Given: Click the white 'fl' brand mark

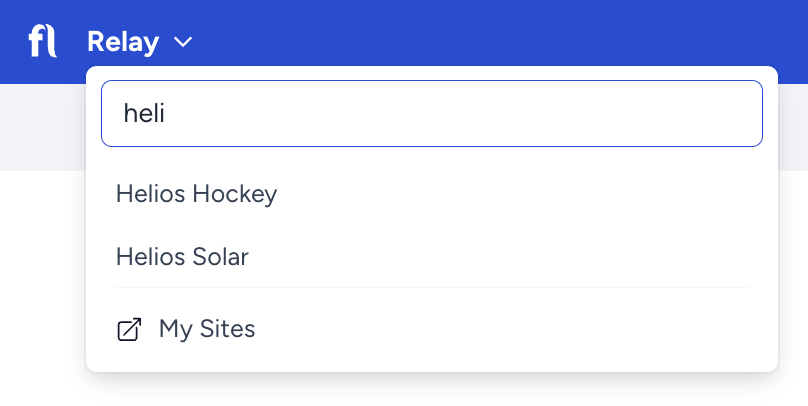Looking at the screenshot, I should coord(42,42).
